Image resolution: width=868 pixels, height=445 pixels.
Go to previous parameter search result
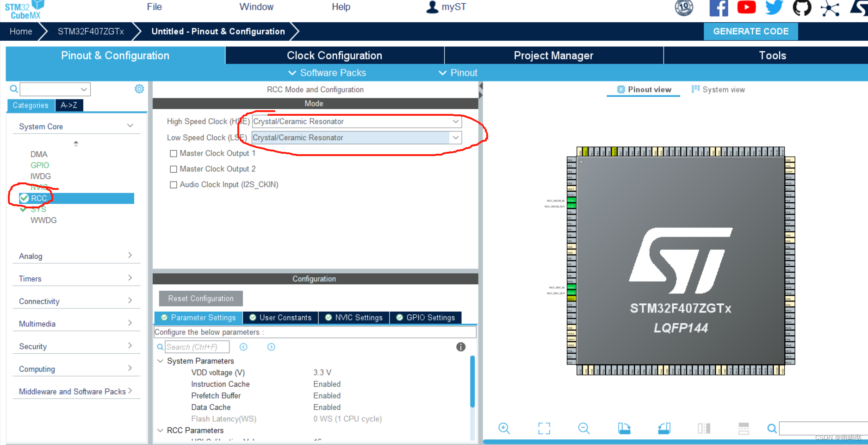243,347
